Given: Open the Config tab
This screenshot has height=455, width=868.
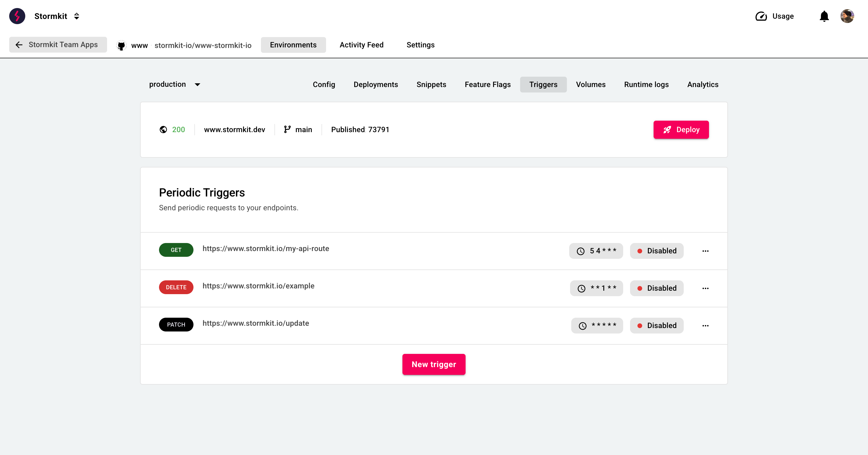Looking at the screenshot, I should 323,84.
